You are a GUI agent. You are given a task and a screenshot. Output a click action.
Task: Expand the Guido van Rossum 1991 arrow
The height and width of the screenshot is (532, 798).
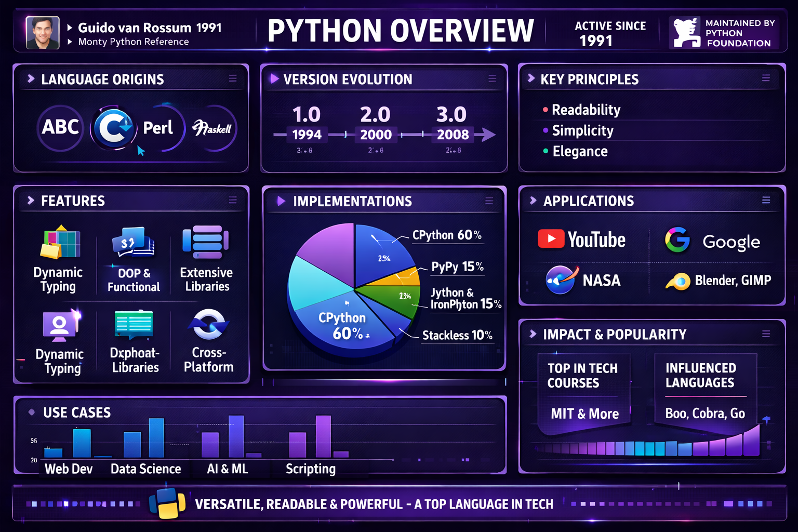tap(70, 28)
